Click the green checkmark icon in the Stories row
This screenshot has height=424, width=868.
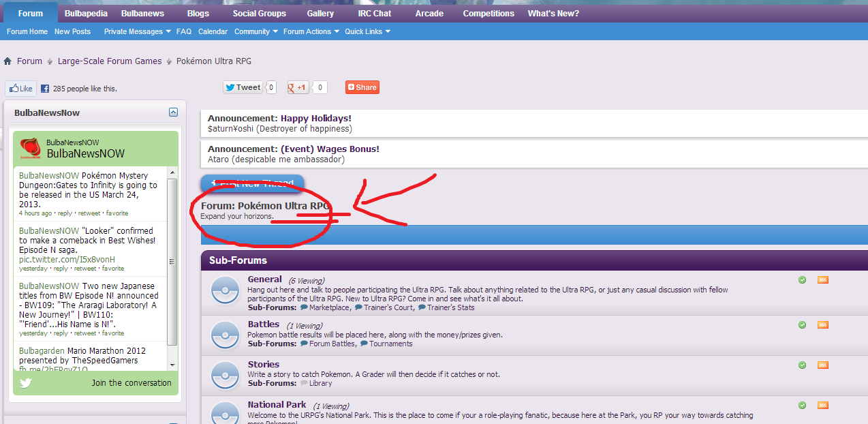point(803,365)
